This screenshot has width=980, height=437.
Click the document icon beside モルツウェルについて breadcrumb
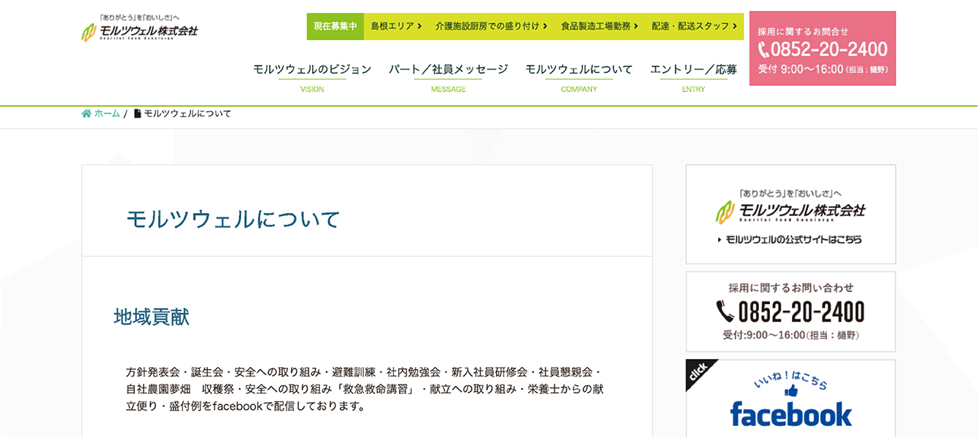tap(137, 114)
